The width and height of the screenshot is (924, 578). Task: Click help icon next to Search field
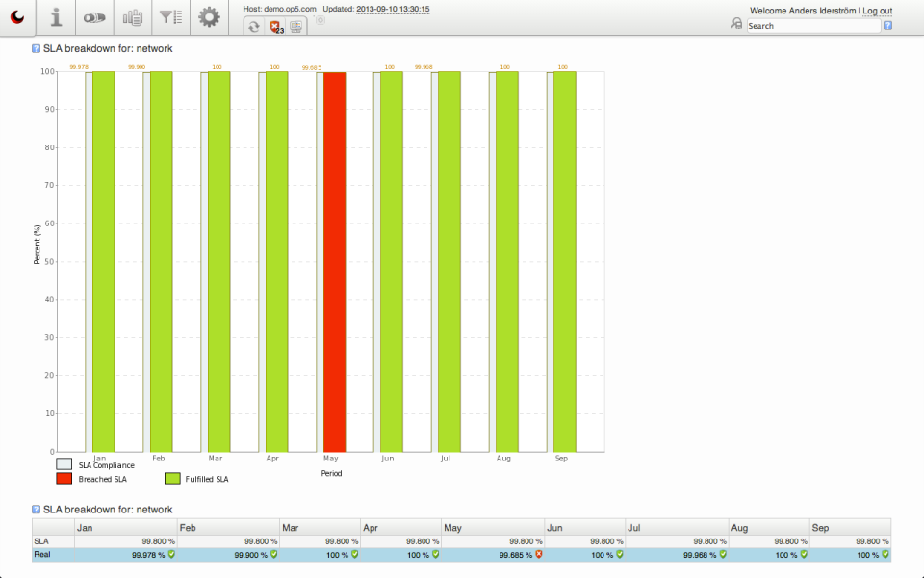888,25
